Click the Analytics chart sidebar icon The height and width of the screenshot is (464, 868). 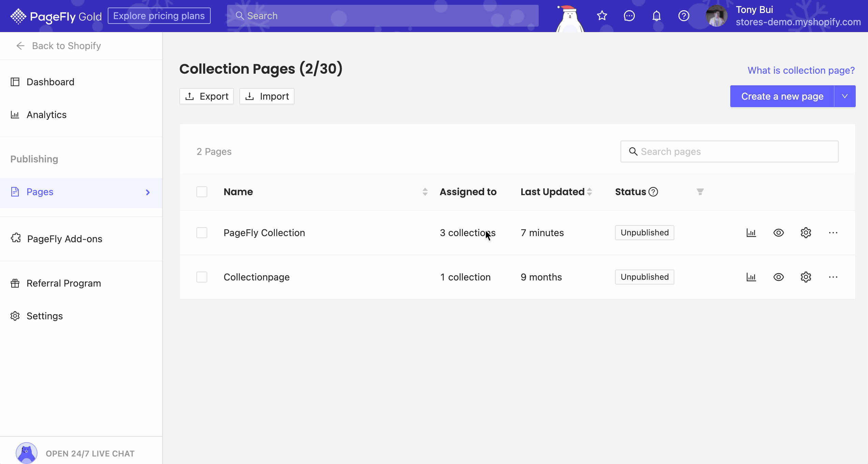pyautogui.click(x=15, y=115)
